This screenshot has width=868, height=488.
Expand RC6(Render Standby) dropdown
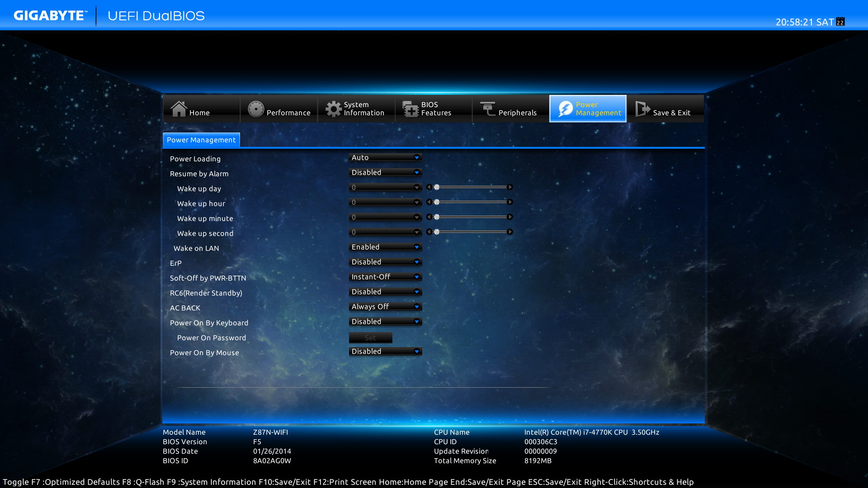coord(385,292)
